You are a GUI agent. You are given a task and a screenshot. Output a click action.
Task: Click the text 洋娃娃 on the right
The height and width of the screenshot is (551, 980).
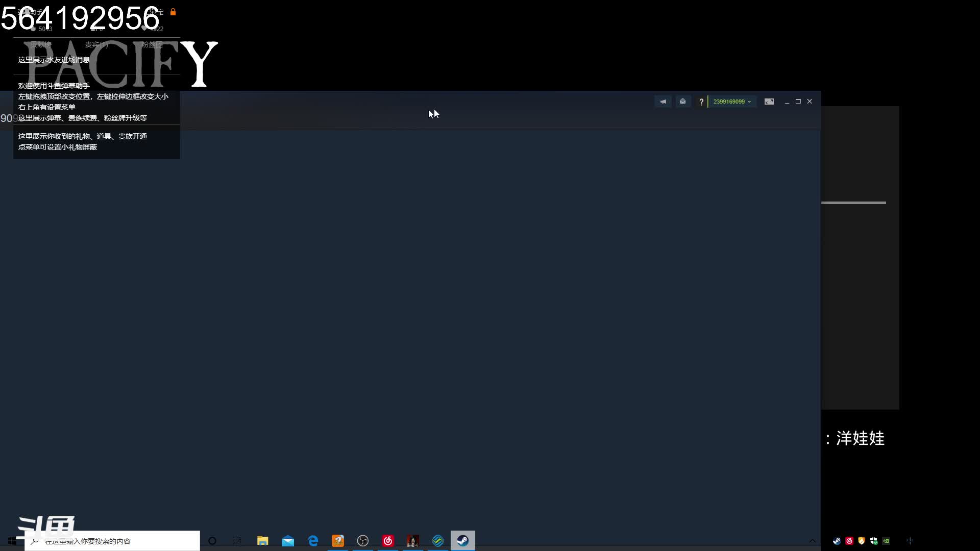860,438
